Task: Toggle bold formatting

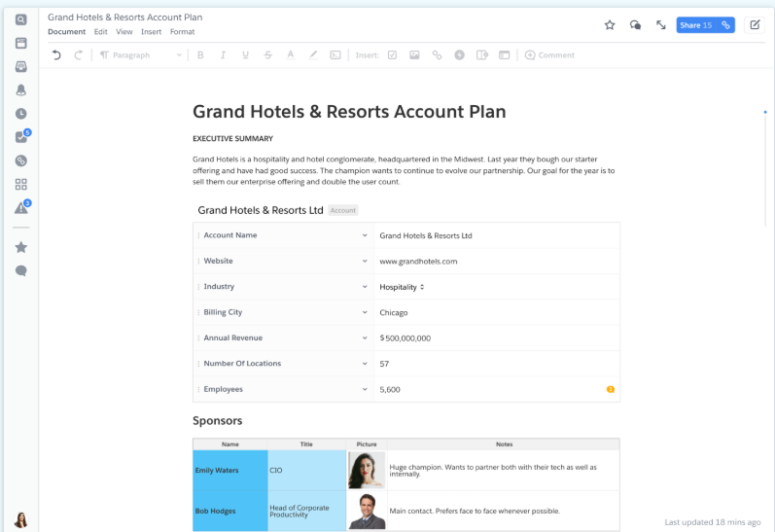Action: (200, 54)
